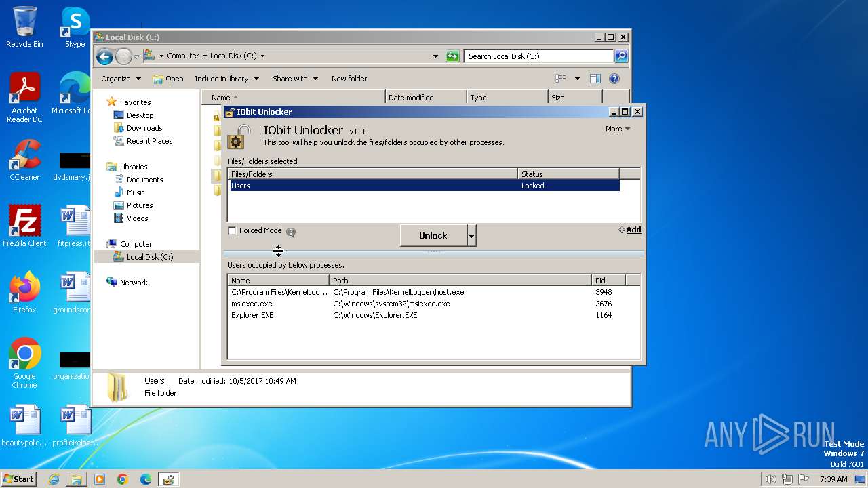Sort processes by Name column header

[x=278, y=280]
